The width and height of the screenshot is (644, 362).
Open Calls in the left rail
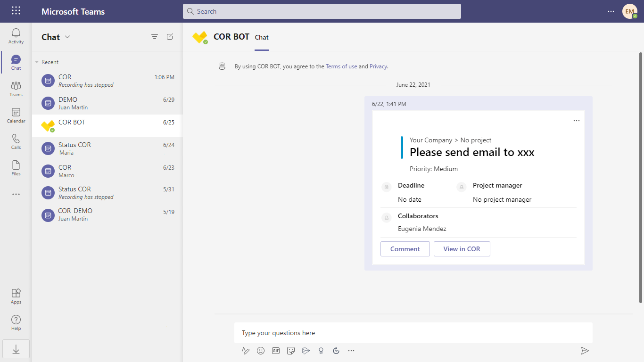[x=16, y=141]
